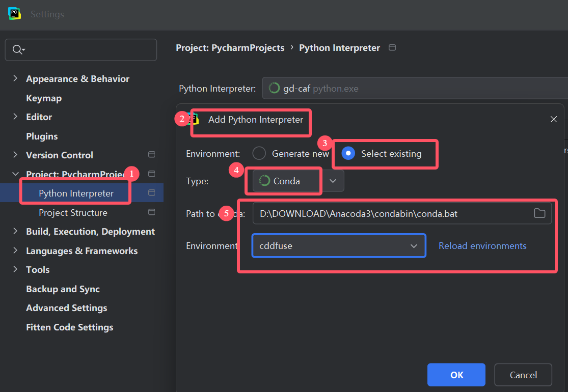The image size is (568, 392).
Task: Open Fitten Code Settings page
Action: coord(70,327)
